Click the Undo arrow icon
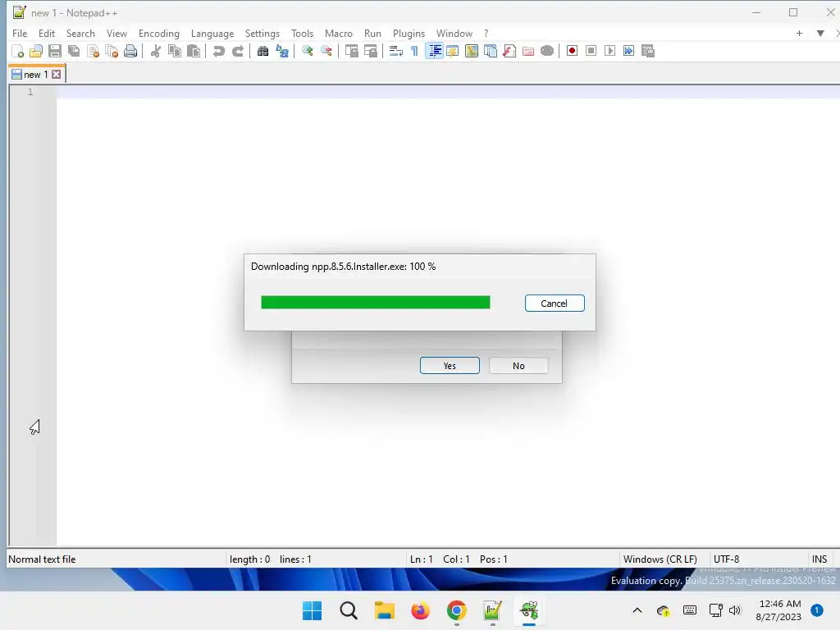Image resolution: width=840 pixels, height=630 pixels. click(218, 51)
